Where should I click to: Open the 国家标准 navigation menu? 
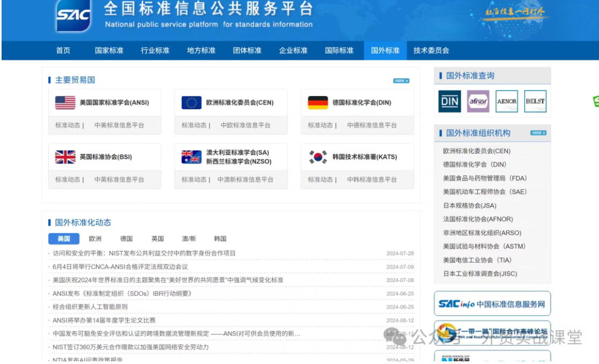click(109, 50)
